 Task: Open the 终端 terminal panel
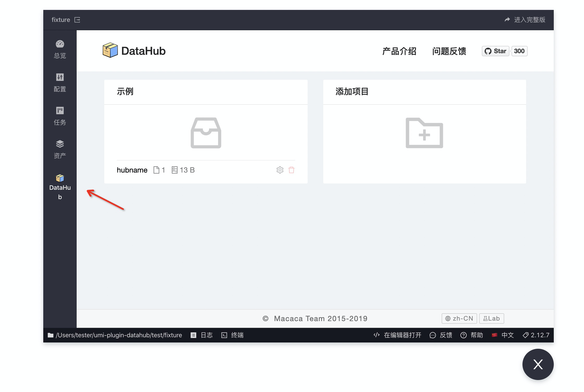tap(233, 335)
